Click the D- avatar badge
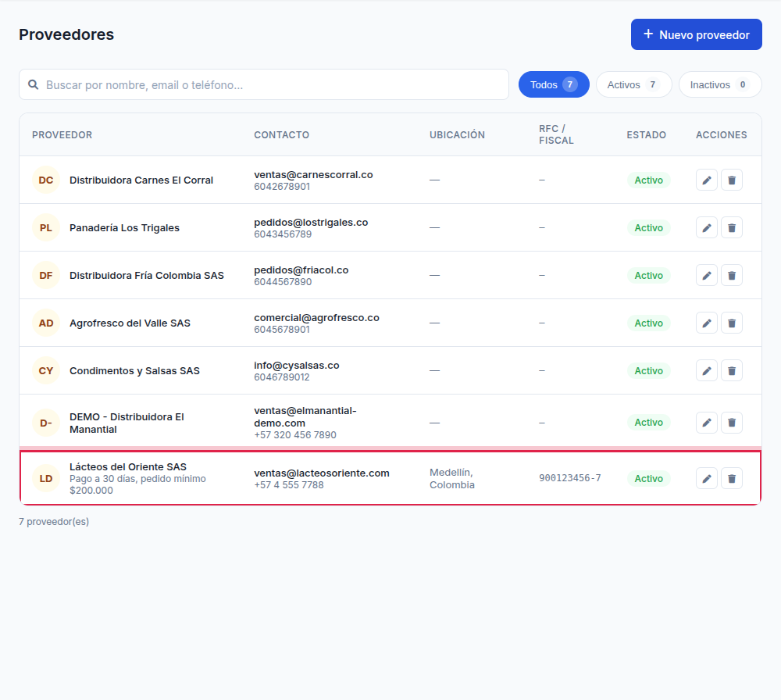 (46, 423)
